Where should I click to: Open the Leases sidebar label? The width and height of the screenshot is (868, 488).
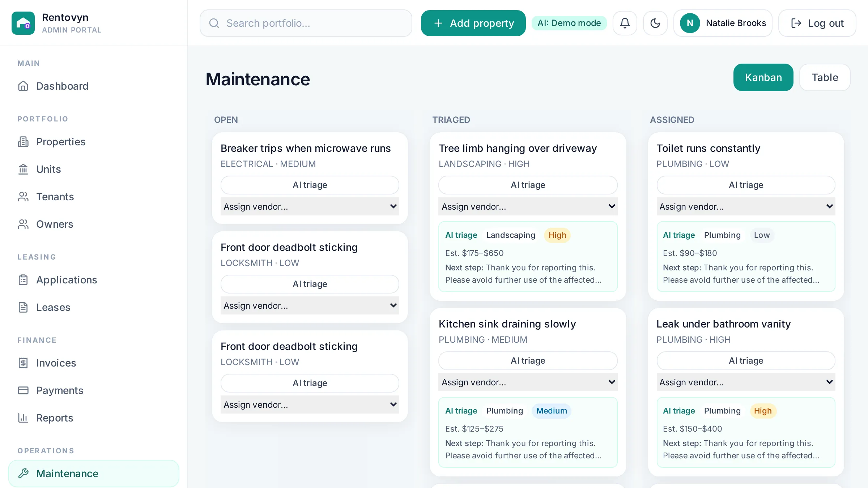tap(53, 307)
